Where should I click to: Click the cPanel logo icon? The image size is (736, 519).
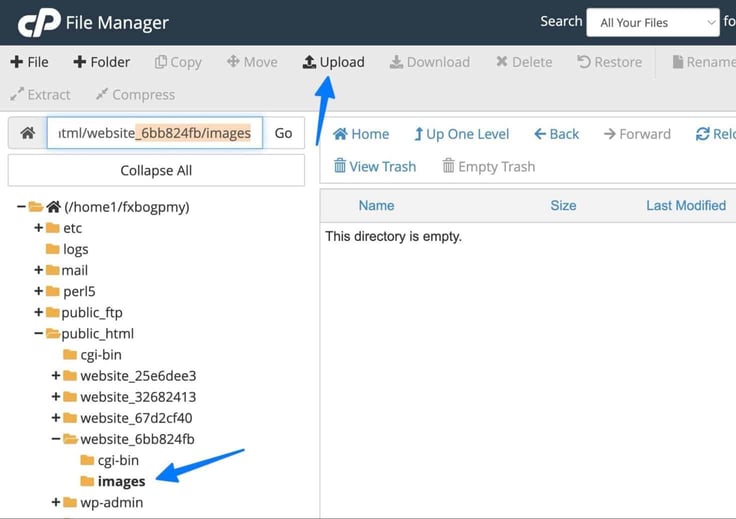39,22
